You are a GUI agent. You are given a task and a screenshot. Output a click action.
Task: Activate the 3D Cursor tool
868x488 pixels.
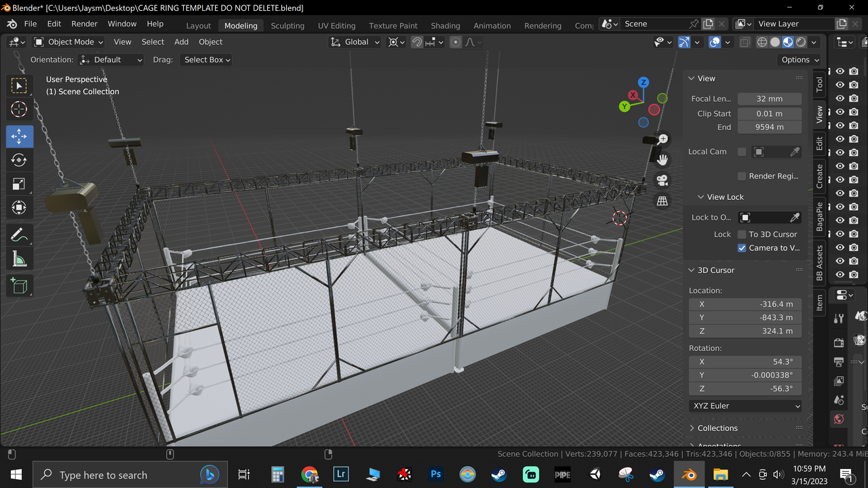click(19, 109)
